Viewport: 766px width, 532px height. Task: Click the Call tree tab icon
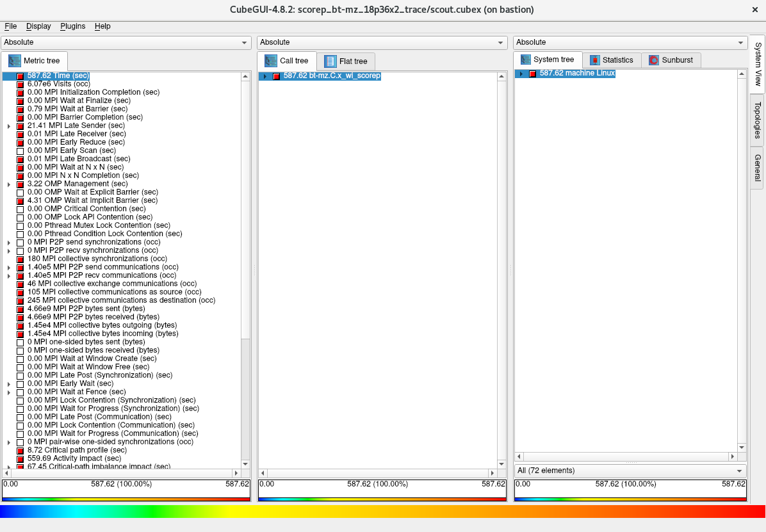[270, 61]
